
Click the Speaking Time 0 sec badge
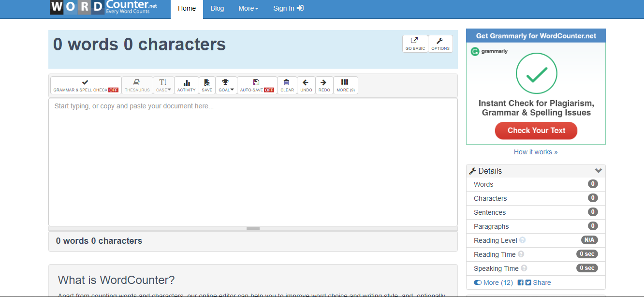pyautogui.click(x=587, y=268)
